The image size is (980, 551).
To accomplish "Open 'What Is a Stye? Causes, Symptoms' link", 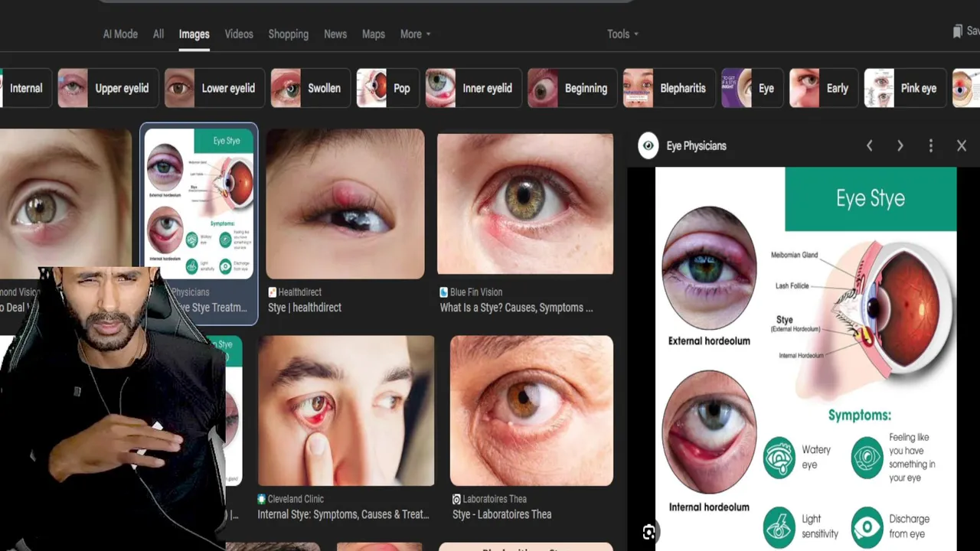I will (516, 308).
